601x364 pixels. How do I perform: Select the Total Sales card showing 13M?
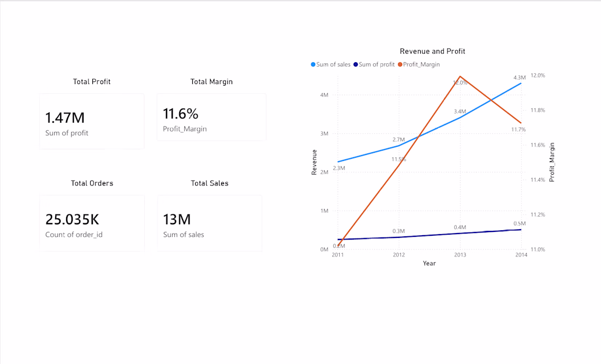point(210,223)
